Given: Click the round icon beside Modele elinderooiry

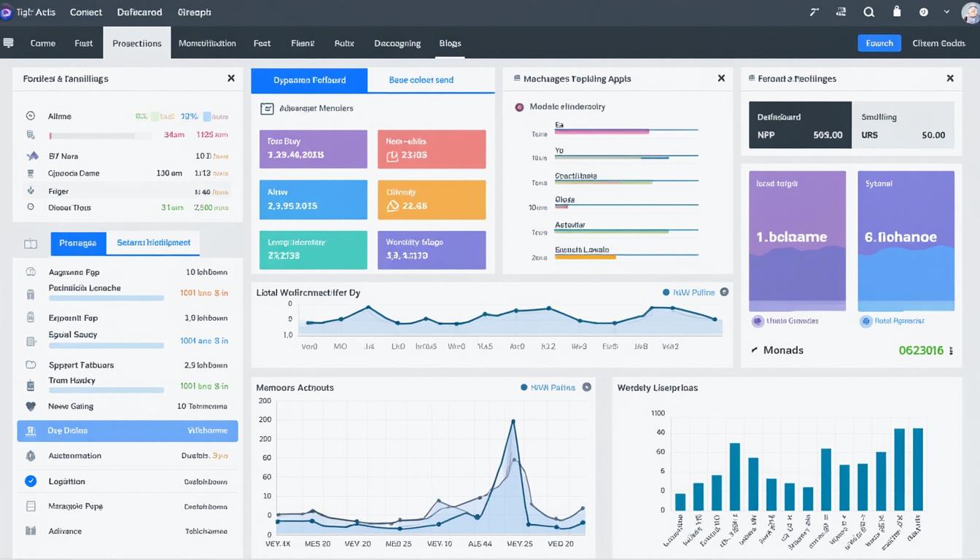Looking at the screenshot, I should [519, 107].
